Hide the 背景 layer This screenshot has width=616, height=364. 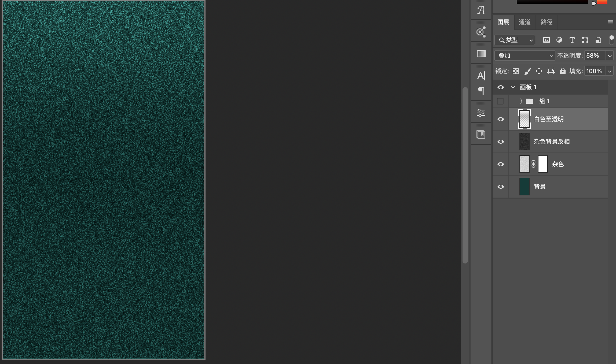click(x=501, y=187)
